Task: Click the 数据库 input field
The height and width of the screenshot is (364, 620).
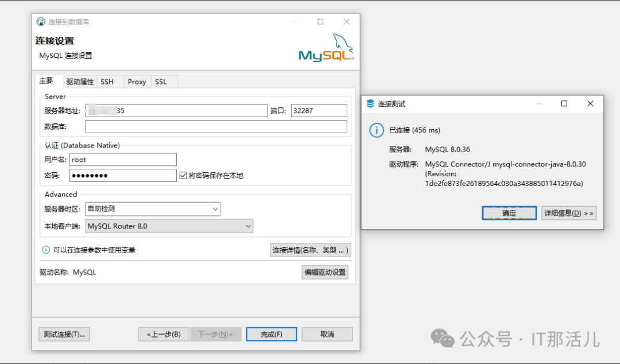Action: click(216, 126)
